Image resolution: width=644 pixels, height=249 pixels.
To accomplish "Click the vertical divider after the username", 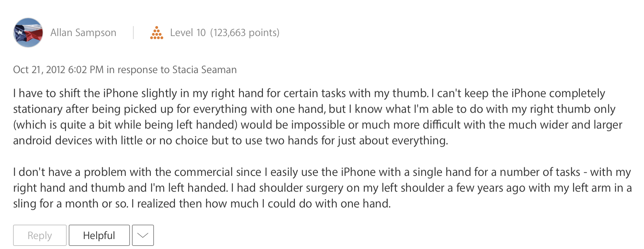I will pyautogui.click(x=133, y=33).
